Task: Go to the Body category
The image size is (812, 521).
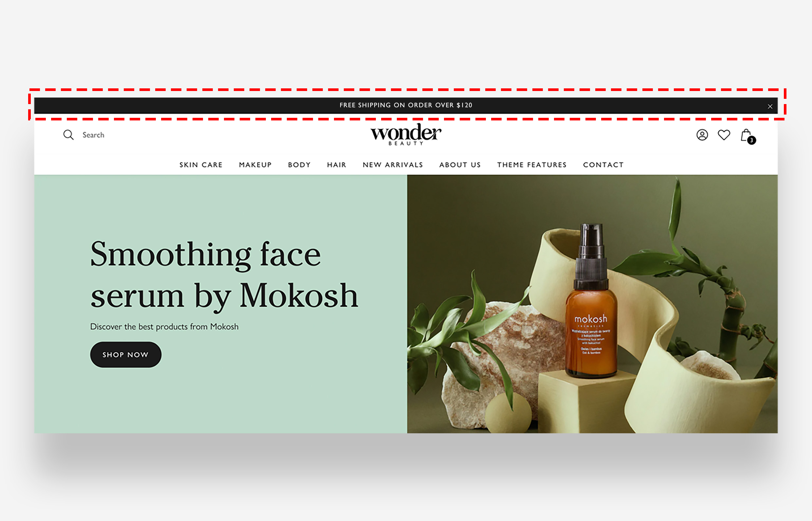Action: pyautogui.click(x=299, y=165)
